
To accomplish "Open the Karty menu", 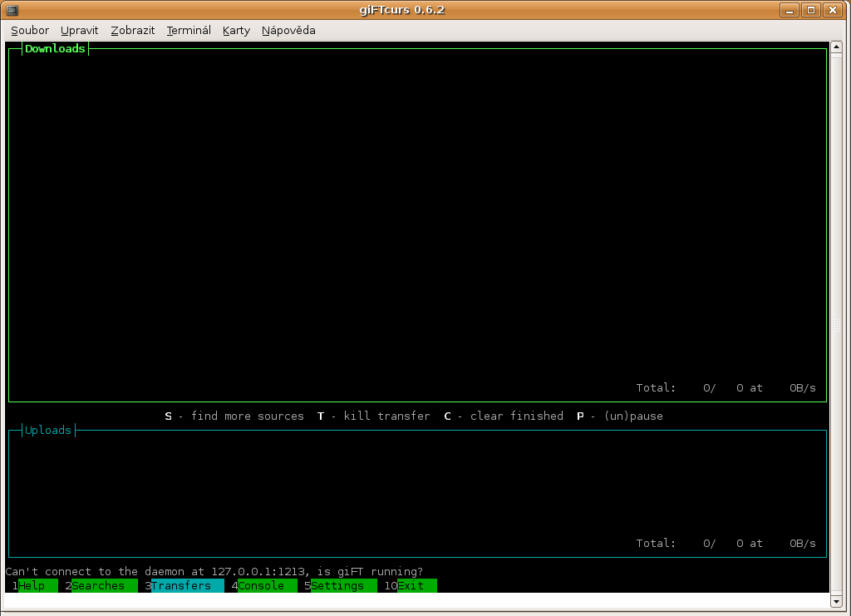I will pos(236,31).
